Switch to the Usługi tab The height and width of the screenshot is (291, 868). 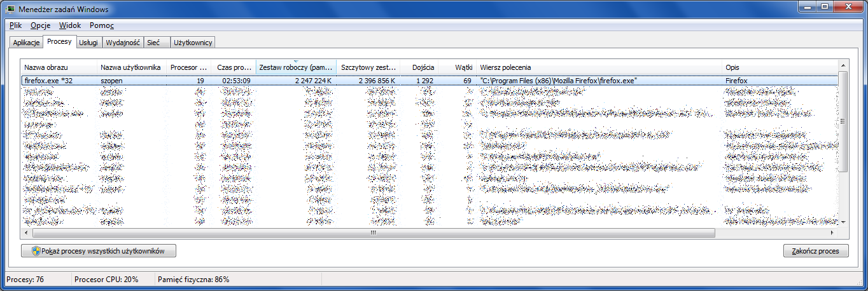[x=88, y=43]
